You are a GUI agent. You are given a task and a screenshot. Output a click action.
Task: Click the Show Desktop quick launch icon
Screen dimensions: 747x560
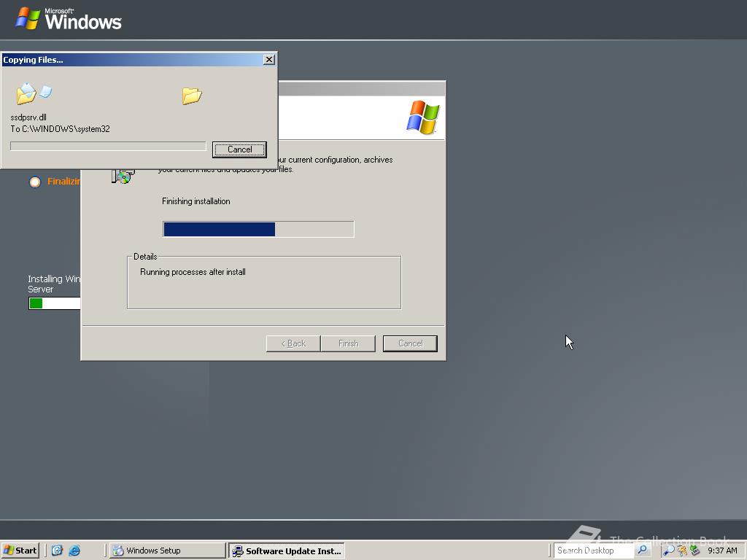(57, 551)
